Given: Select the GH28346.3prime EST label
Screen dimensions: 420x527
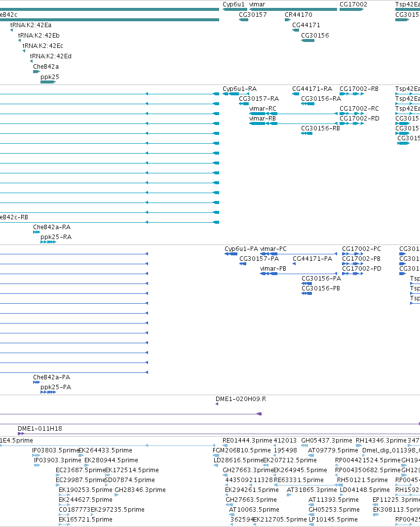Looking at the screenshot, I should pos(140,490).
